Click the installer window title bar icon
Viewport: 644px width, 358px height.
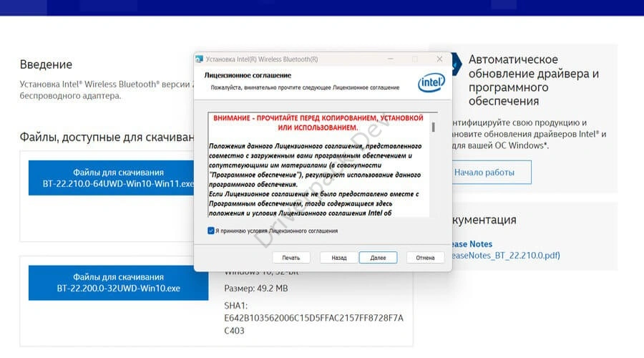[199, 59]
